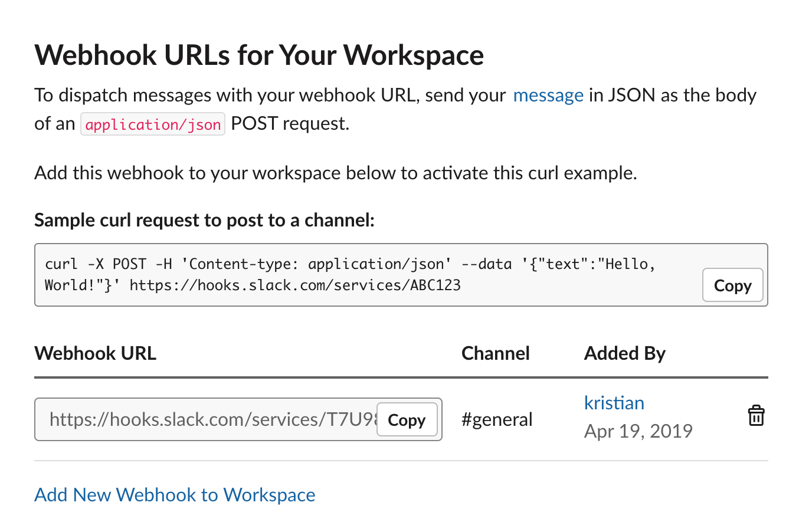Open the message documentation link
The image size is (799, 532).
click(x=548, y=94)
